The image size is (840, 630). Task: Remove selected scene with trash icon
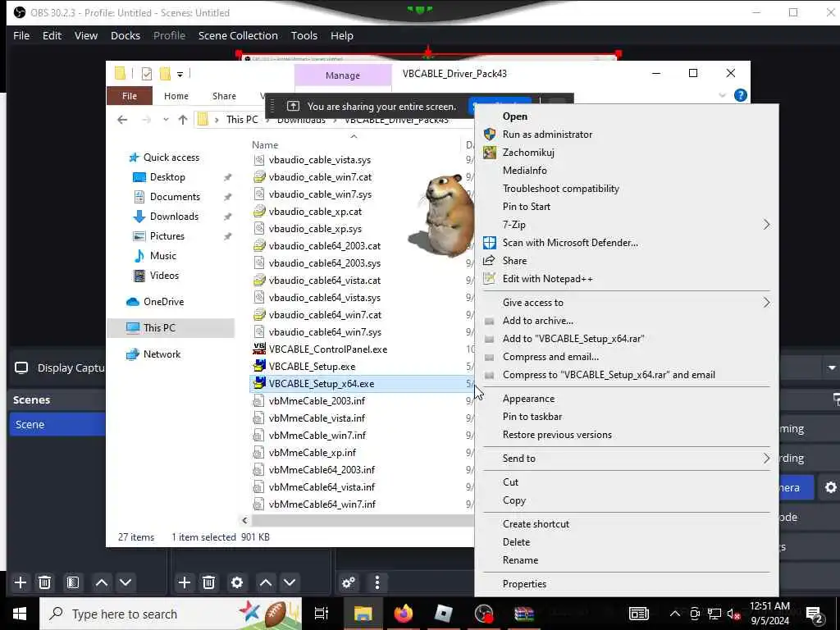coord(45,582)
